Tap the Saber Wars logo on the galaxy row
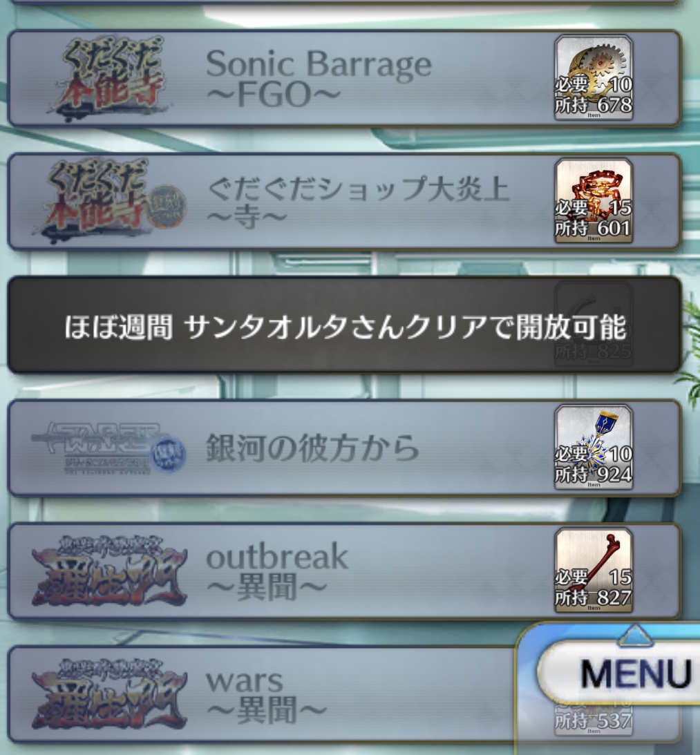The width and height of the screenshot is (700, 755). pyautogui.click(x=109, y=448)
